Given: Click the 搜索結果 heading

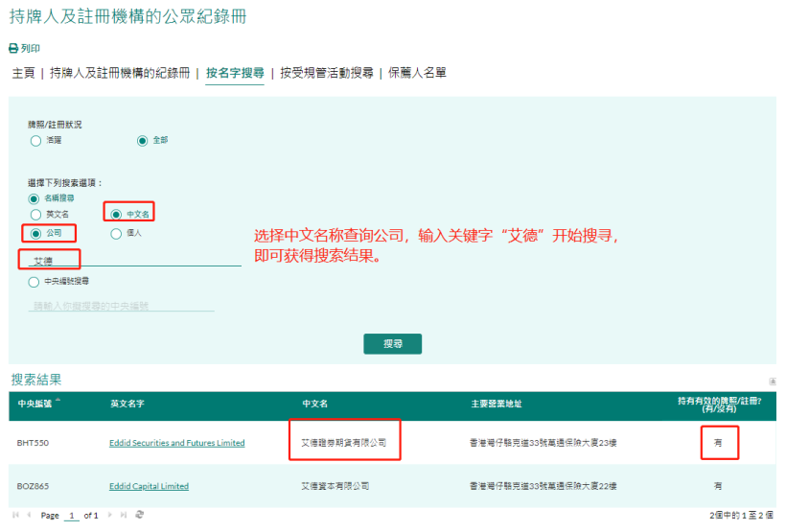Looking at the screenshot, I should pyautogui.click(x=36, y=380).
